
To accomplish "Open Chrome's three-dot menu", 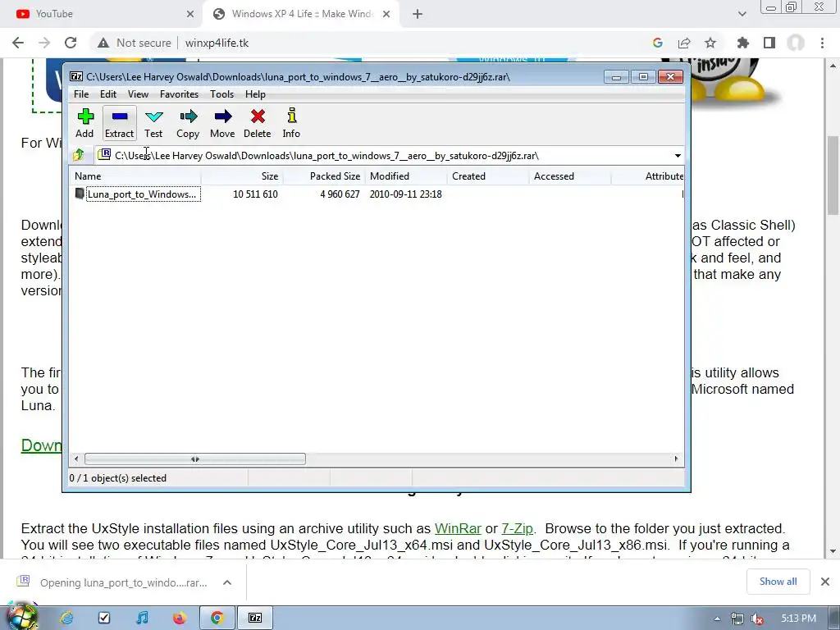I will (822, 43).
